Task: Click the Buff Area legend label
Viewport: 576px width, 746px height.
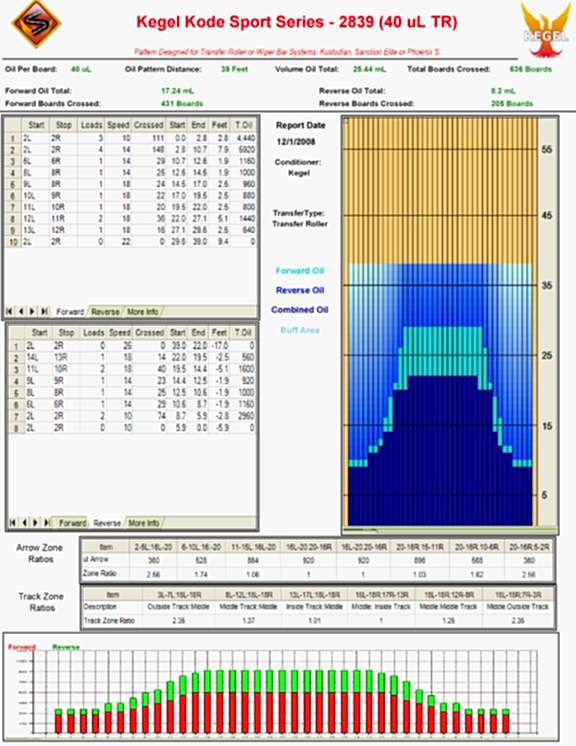Action: pos(300,330)
